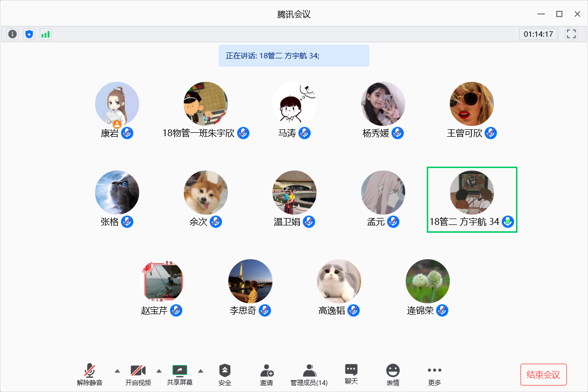
Task: Click the muted mic icon next to 马涛
Action: (304, 133)
